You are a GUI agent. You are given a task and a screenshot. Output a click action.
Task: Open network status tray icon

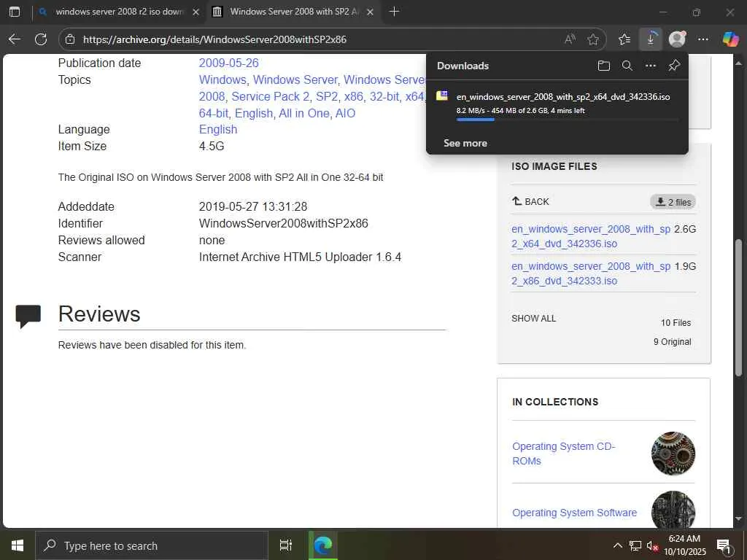[x=635, y=545]
